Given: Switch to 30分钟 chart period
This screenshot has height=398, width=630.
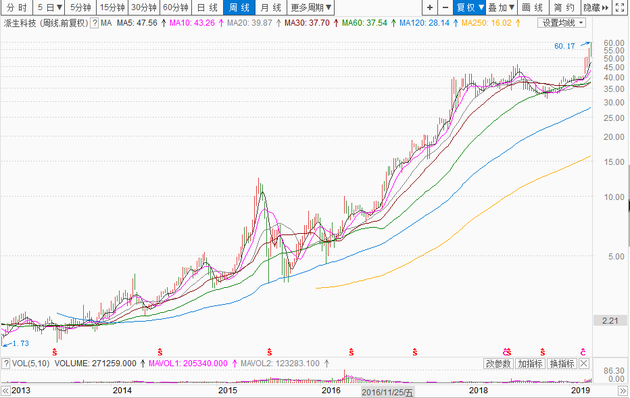Looking at the screenshot, I should (x=144, y=7).
